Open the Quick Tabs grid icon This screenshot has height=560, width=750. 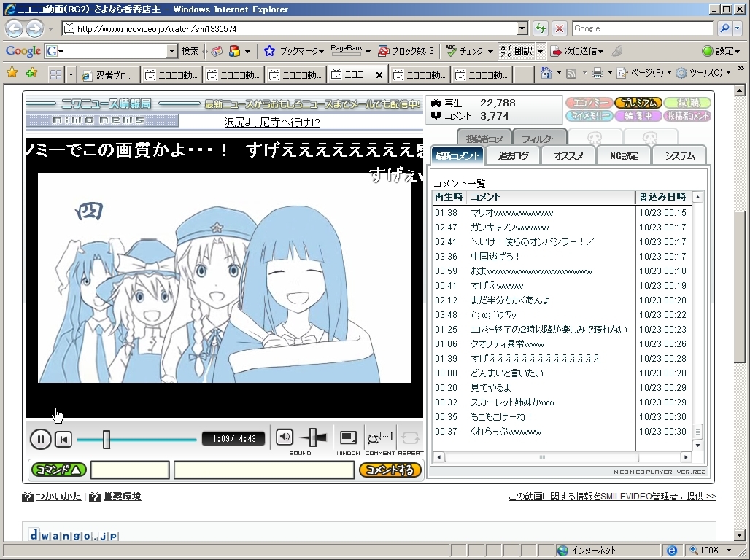55,74
